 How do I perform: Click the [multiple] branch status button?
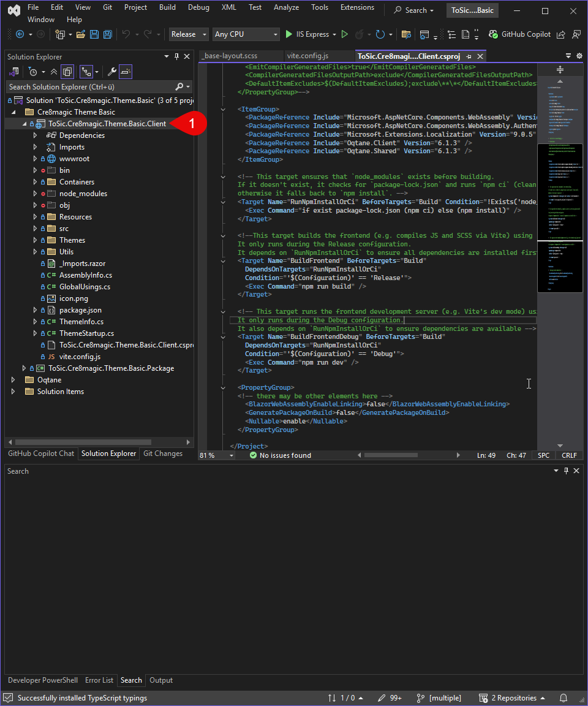[439, 698]
